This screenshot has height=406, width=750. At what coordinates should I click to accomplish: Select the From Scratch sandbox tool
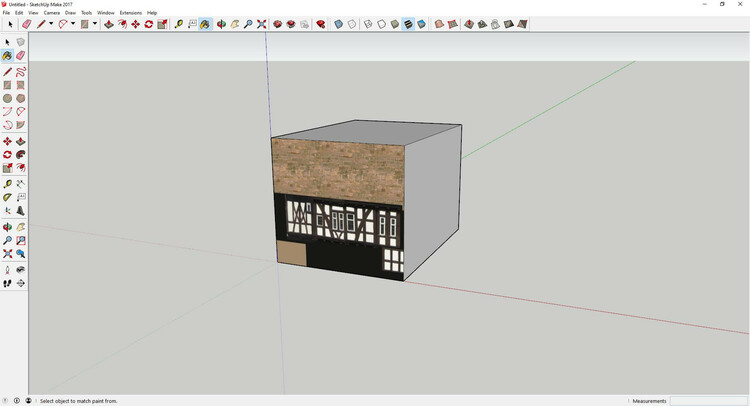pos(452,24)
